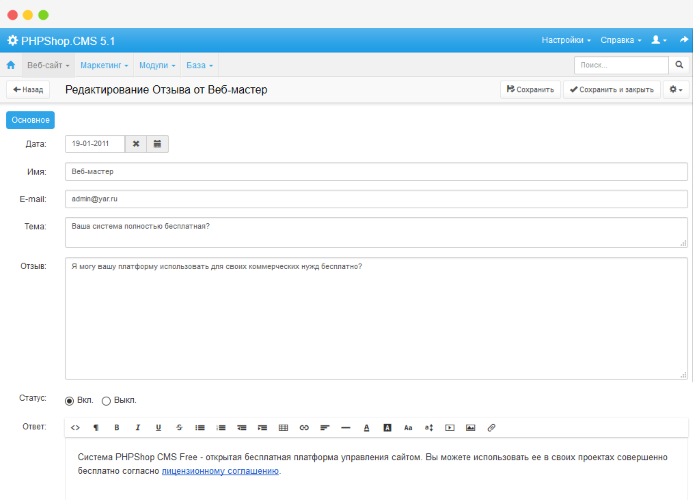693x500 pixels.
Task: Choose font color with underlined A icon
Action: [366, 427]
